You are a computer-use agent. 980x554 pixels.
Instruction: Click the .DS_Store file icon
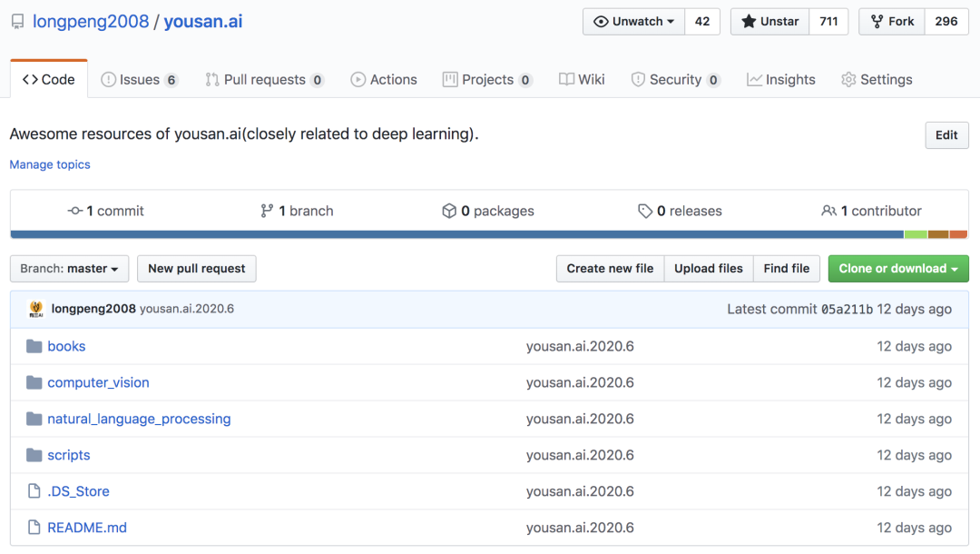[34, 491]
